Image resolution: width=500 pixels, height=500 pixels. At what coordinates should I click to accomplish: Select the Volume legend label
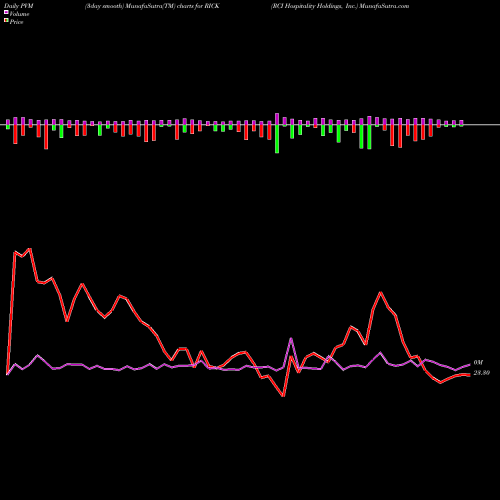pyautogui.click(x=19, y=14)
